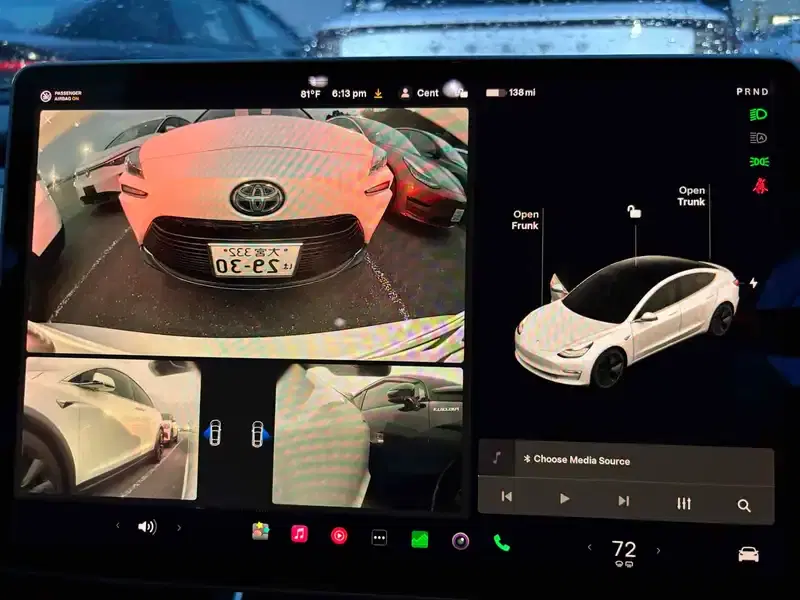Select the right side camera car icon
Viewport: 800px width, 600px height.
point(259,434)
